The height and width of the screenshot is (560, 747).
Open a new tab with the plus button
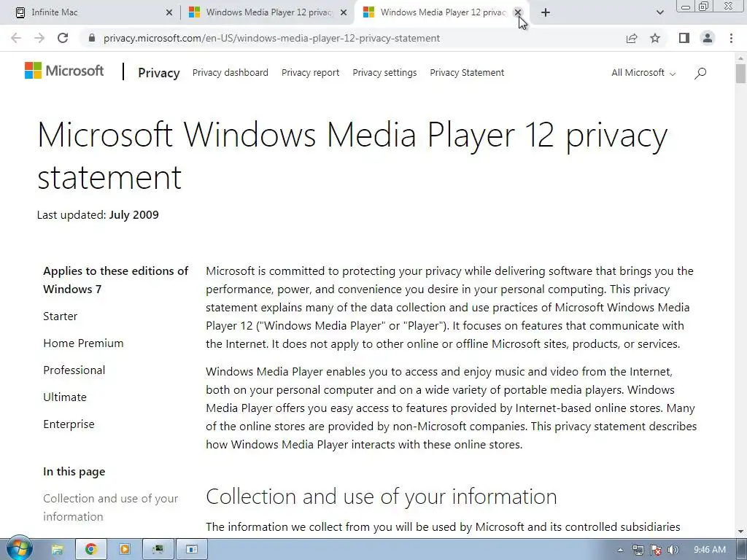coord(546,12)
